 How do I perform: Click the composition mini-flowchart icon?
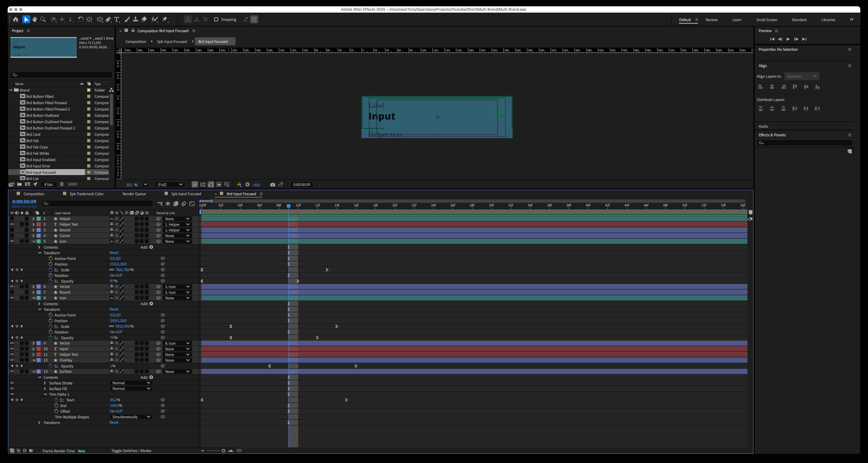tap(160, 204)
